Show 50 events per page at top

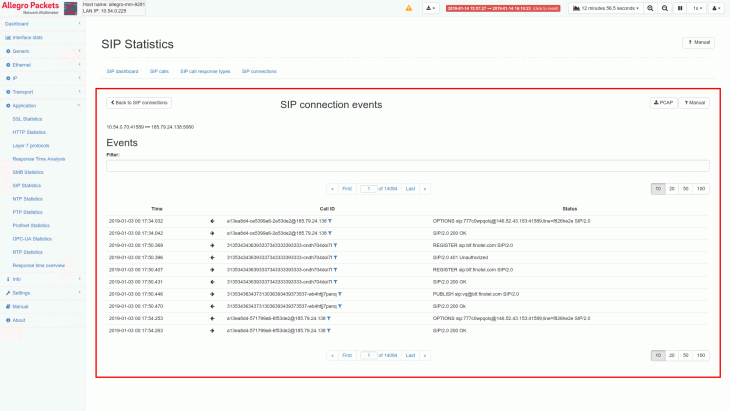pyautogui.click(x=687, y=188)
